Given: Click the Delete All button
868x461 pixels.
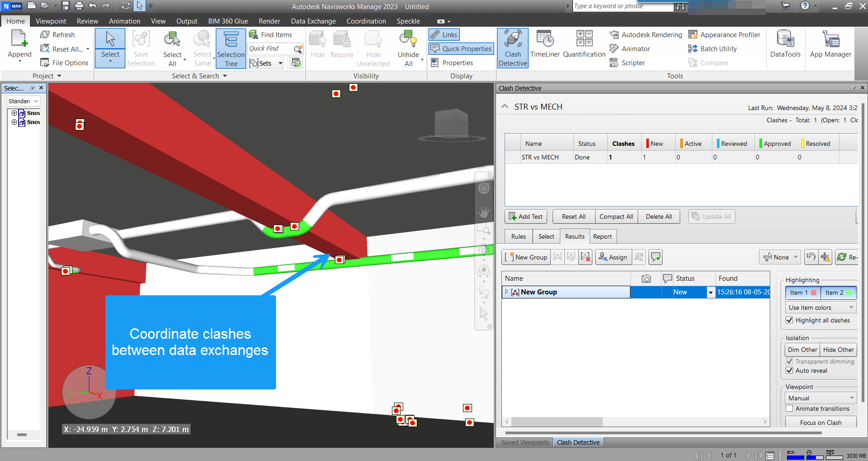Looking at the screenshot, I should [658, 216].
